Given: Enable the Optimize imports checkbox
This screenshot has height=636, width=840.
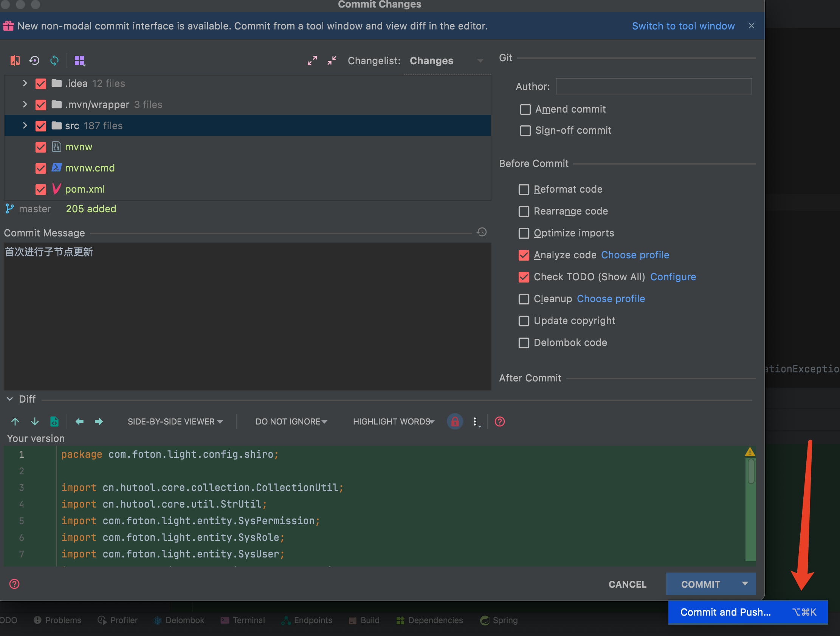Looking at the screenshot, I should (x=524, y=233).
